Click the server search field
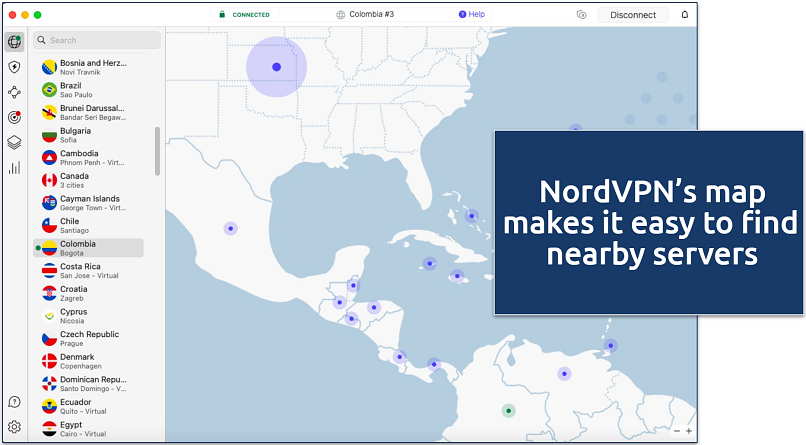Image resolution: width=806 pixels, height=445 pixels. coord(97,40)
